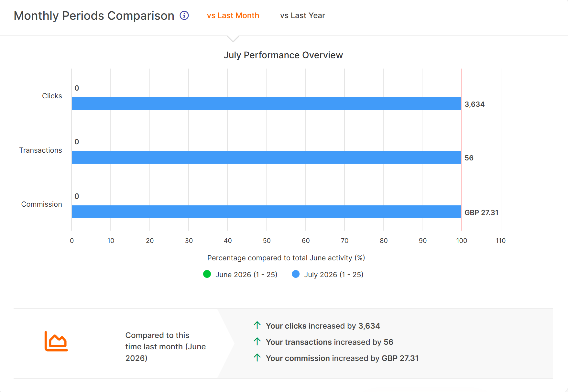Click the 0 June value above Transactions bar
Viewport: 568px width, 392px height.
point(77,142)
